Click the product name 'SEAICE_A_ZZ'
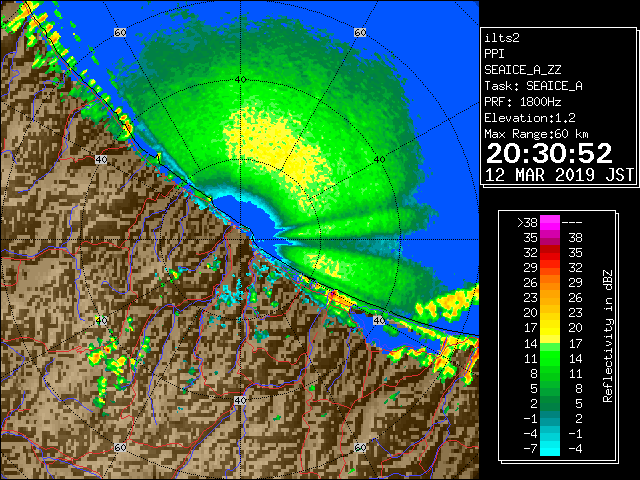 coord(523,70)
